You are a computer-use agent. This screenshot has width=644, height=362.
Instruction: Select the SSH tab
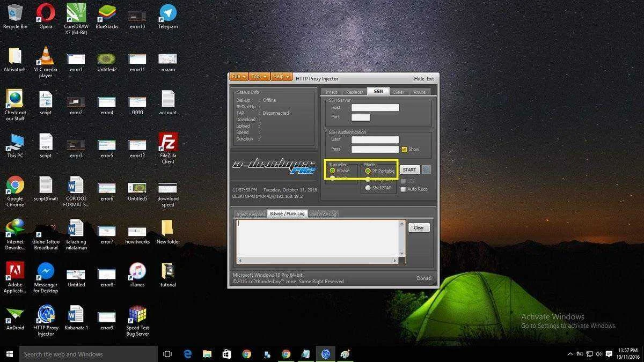pos(378,91)
